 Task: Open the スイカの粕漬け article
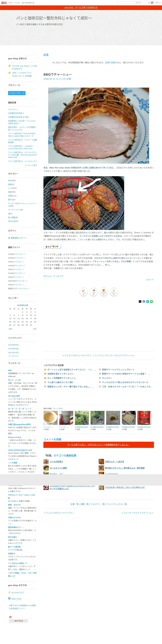point(56,461)
